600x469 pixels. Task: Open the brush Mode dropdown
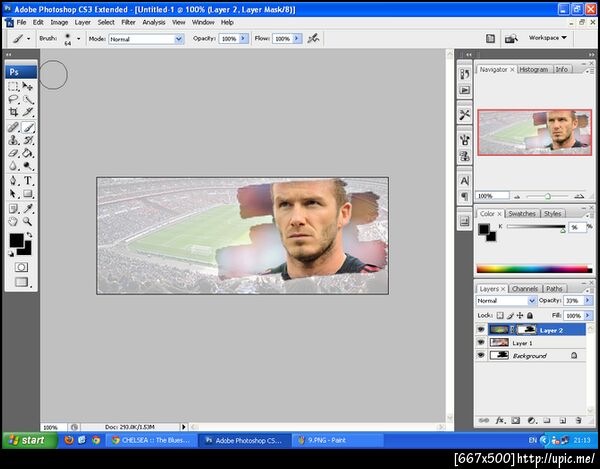[x=146, y=39]
